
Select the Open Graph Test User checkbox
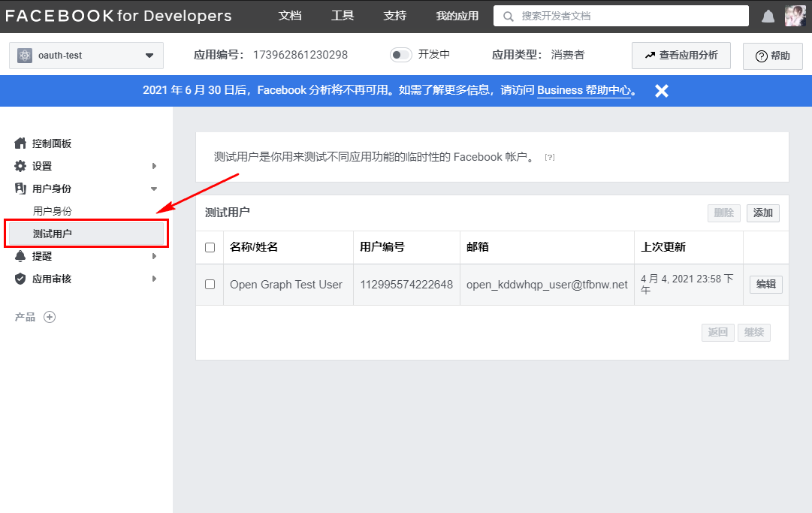click(210, 284)
